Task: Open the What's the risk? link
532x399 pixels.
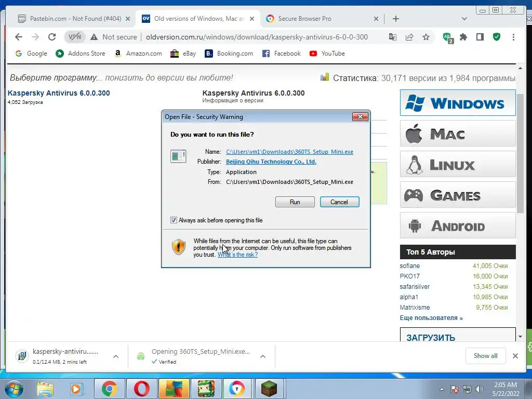Action: coord(237,255)
